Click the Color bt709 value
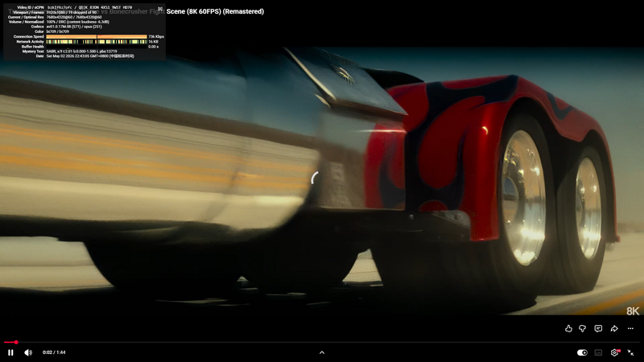Screen dimensions: 644x362 [x=57, y=31]
